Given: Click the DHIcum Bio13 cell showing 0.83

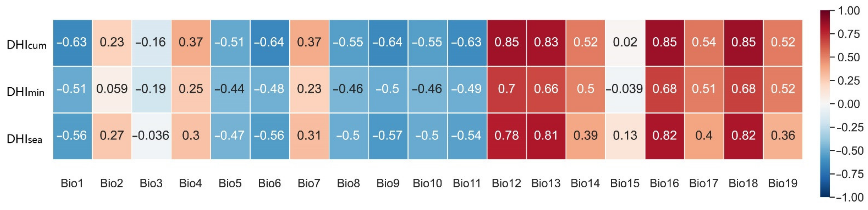Looking at the screenshot, I should [x=546, y=43].
